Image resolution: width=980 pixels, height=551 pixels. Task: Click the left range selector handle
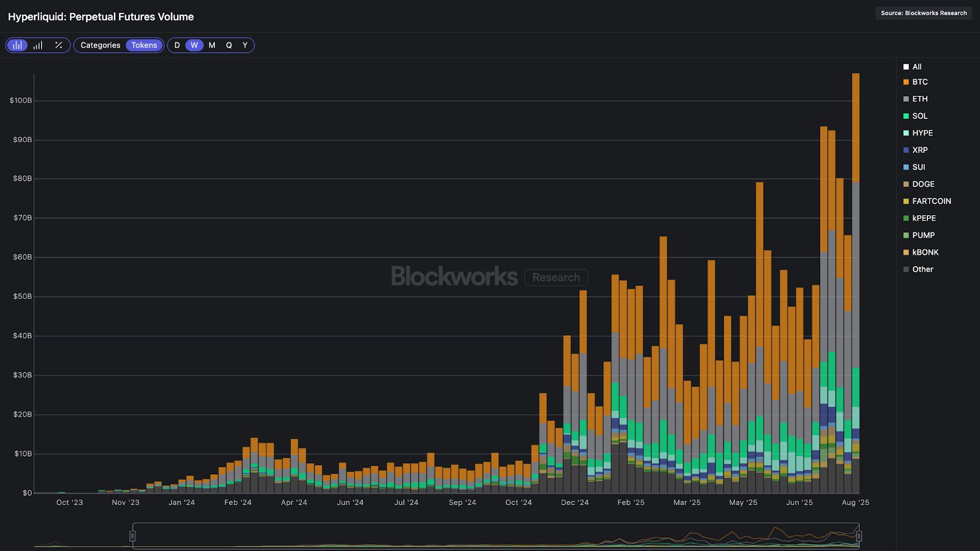click(132, 536)
